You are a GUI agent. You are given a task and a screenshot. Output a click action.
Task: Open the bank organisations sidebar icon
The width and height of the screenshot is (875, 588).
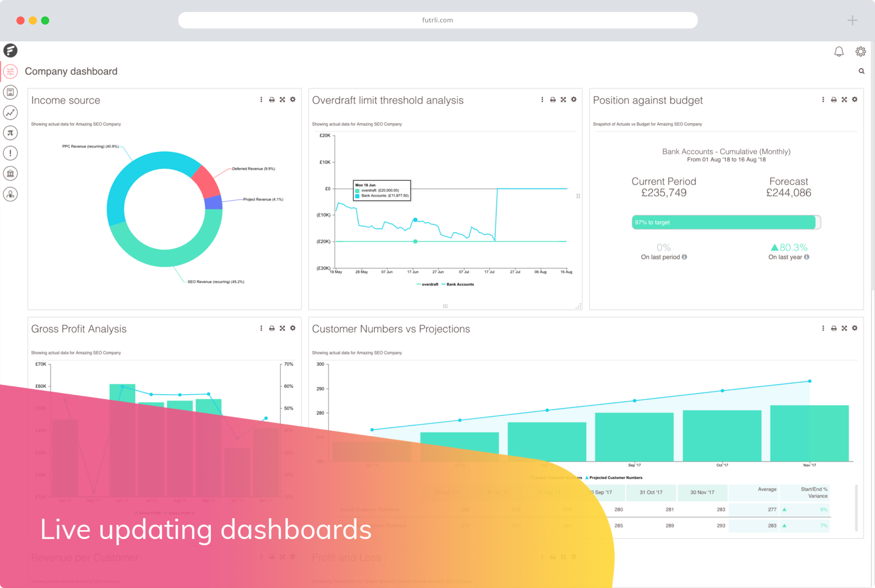click(x=10, y=174)
